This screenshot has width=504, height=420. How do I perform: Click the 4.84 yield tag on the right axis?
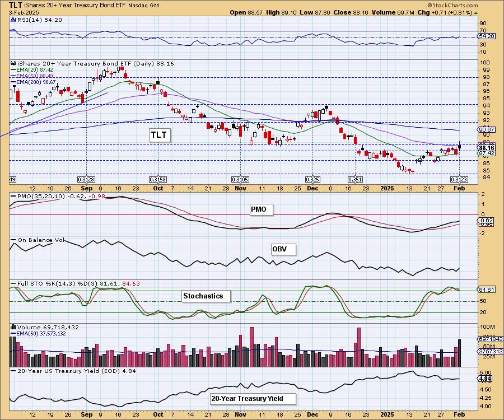point(485,379)
